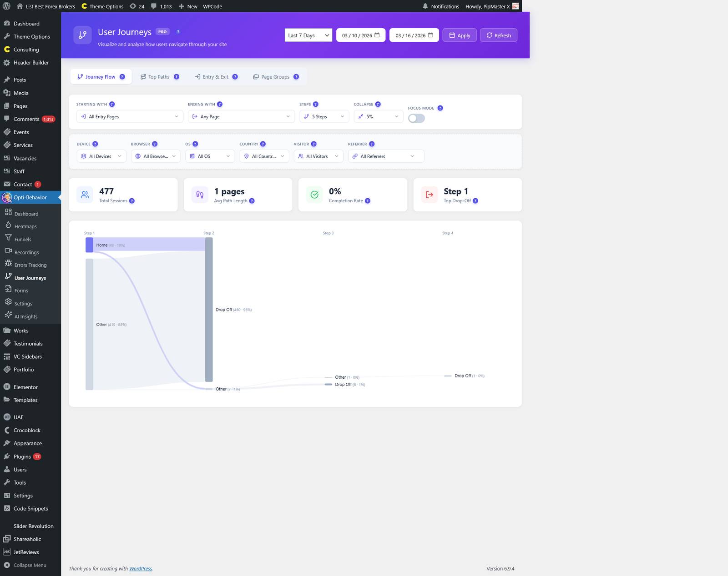This screenshot has width=728, height=576.
Task: Enable Focus Mode
Action: [416, 118]
